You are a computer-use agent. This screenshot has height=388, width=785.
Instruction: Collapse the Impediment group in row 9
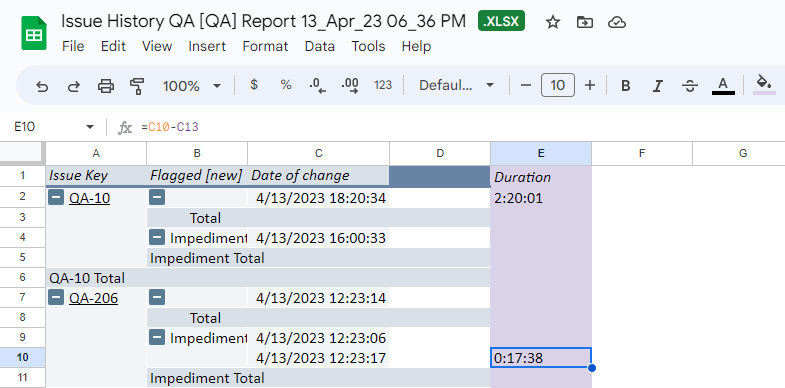157,337
